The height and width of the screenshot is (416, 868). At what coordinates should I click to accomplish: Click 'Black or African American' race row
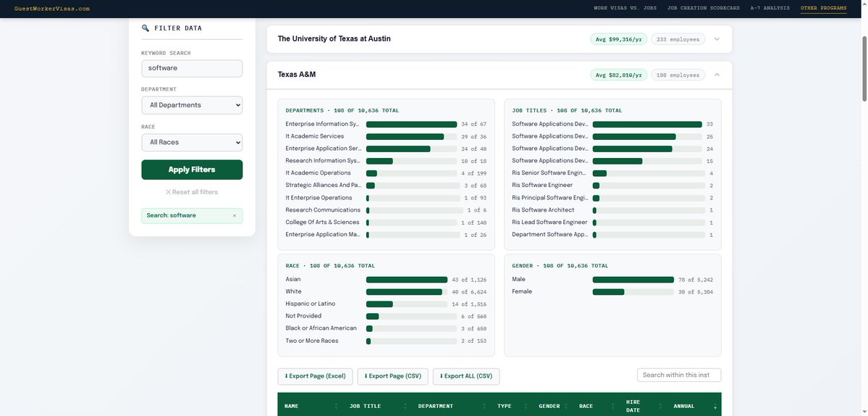[386, 328]
